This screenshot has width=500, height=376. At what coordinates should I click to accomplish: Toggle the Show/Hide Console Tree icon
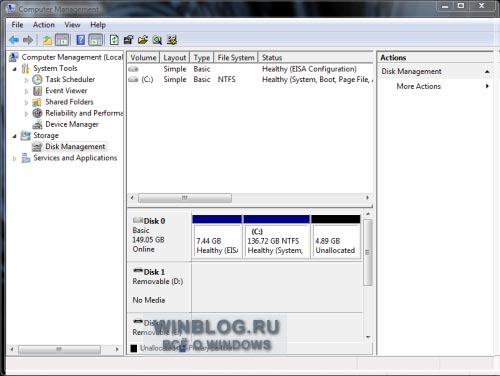click(x=62, y=40)
